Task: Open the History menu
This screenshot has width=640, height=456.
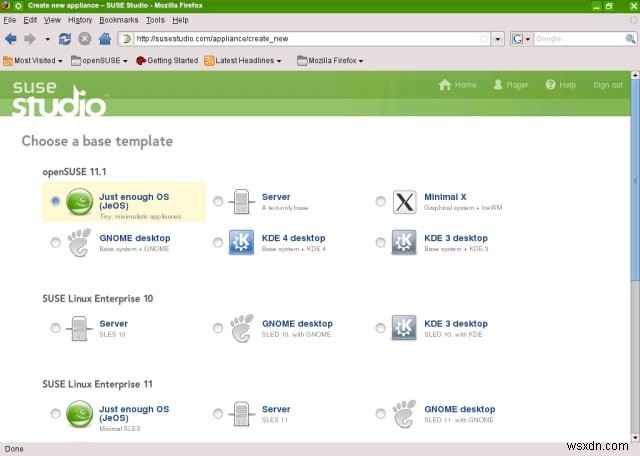Action: [80, 20]
